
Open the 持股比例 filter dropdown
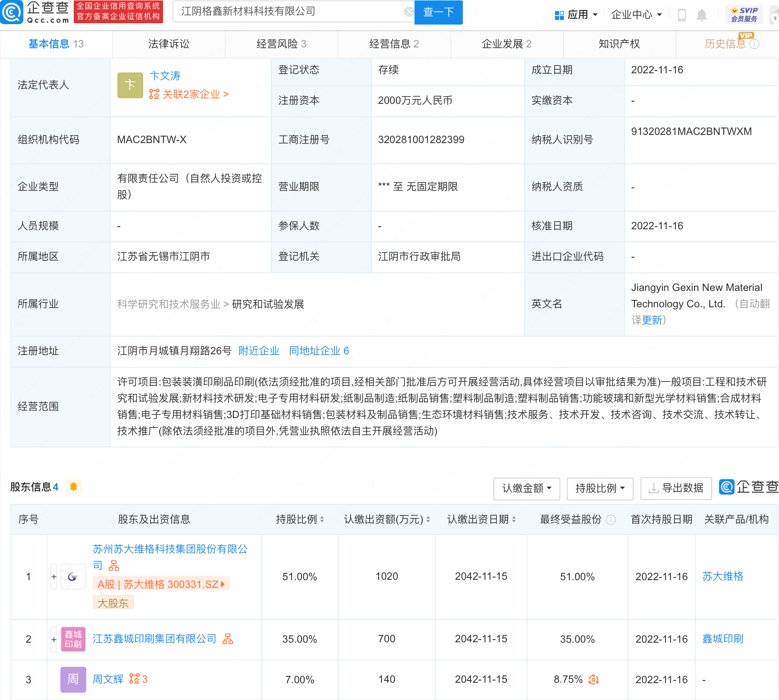[600, 488]
